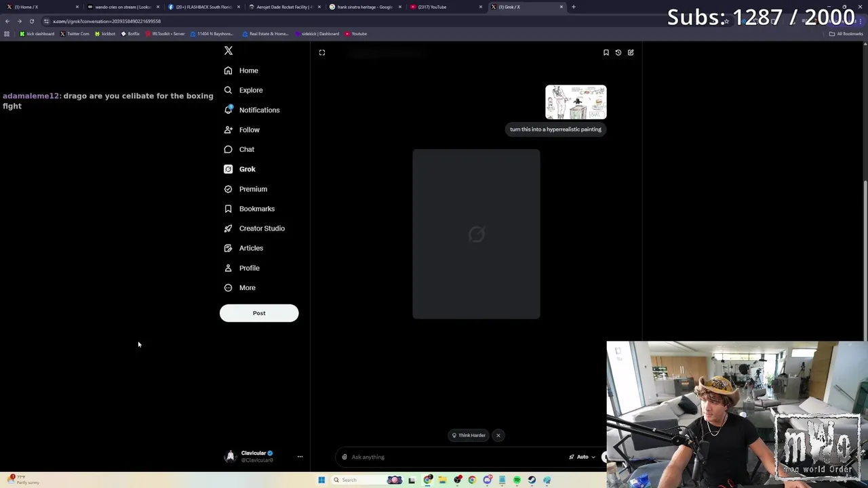This screenshot has width=868, height=488.
Task: Click the bookmark icon atop Grok chat
Action: tap(606, 52)
